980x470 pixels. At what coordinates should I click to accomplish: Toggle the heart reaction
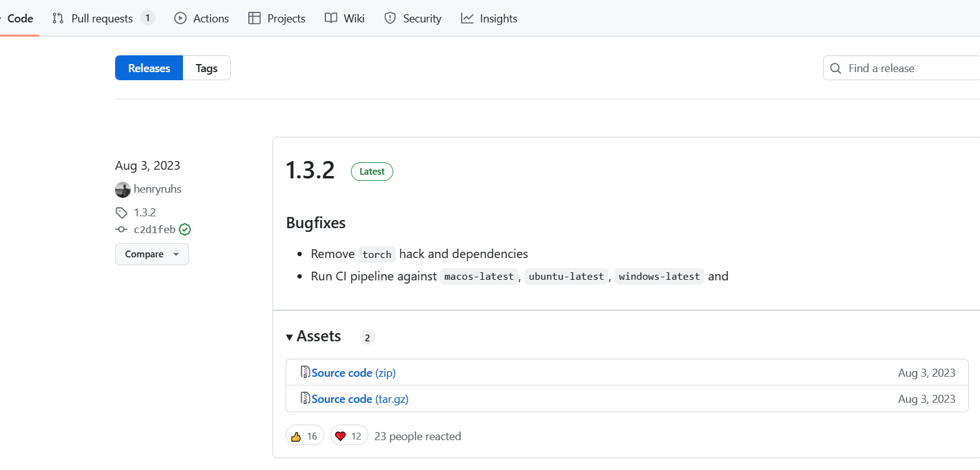[348, 436]
